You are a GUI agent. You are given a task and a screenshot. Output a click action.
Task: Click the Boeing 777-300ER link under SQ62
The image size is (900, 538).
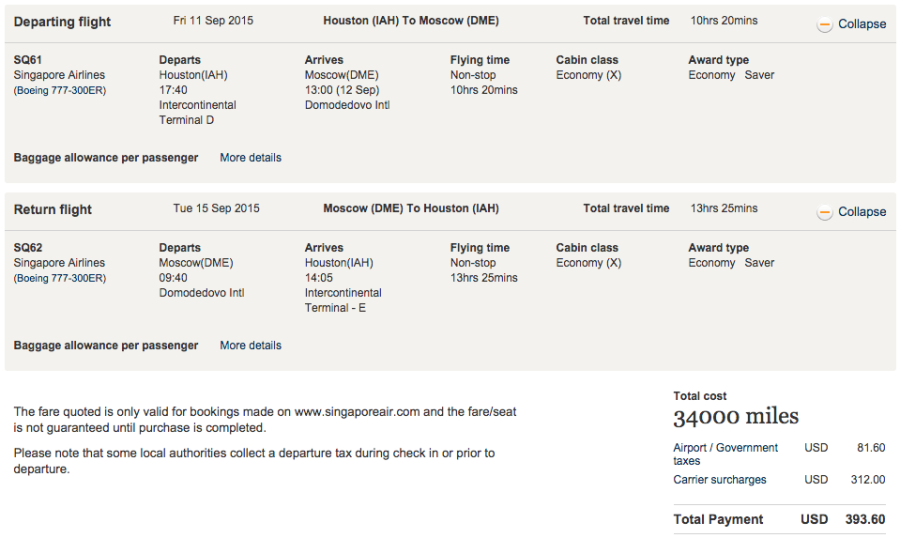point(59,279)
